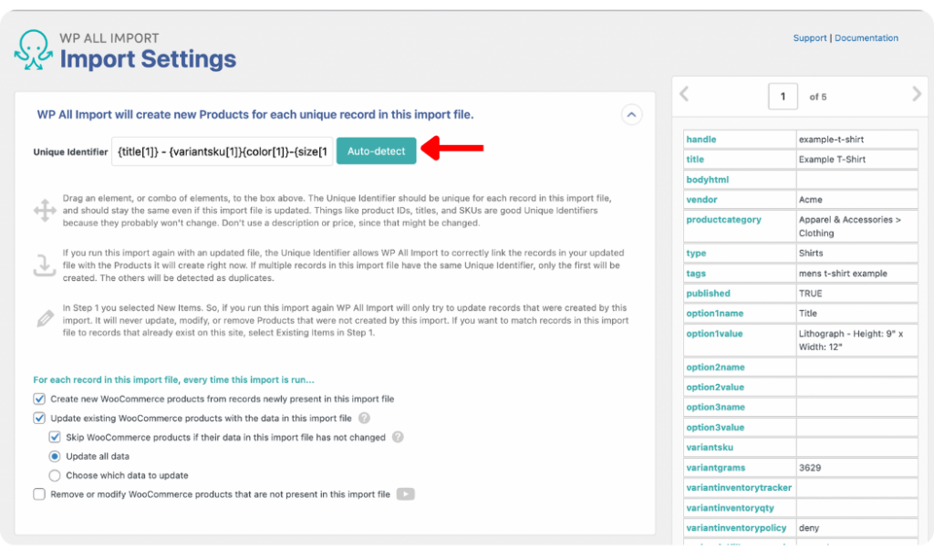
Task: Open the Documentation link
Action: tap(867, 37)
